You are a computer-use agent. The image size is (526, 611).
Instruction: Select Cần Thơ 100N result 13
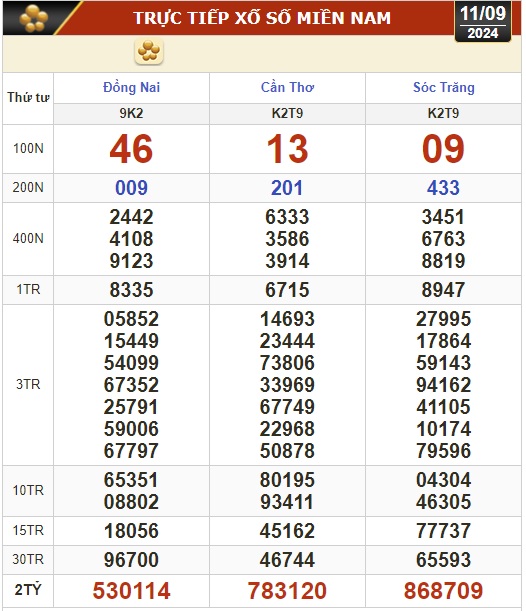coord(287,149)
